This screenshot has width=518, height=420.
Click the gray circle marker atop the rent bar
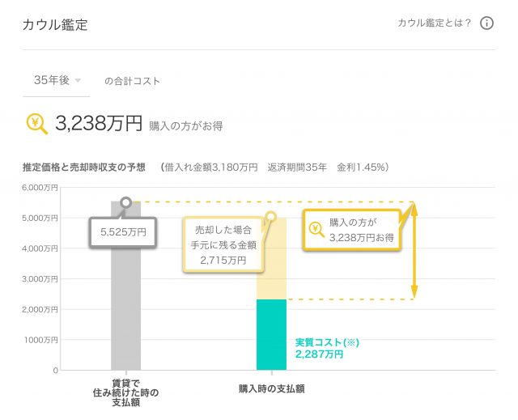pos(125,202)
